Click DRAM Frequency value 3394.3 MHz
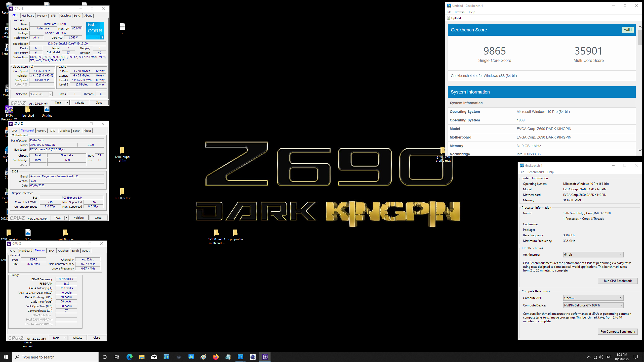Screen dimensions: 644x362 click(66, 279)
